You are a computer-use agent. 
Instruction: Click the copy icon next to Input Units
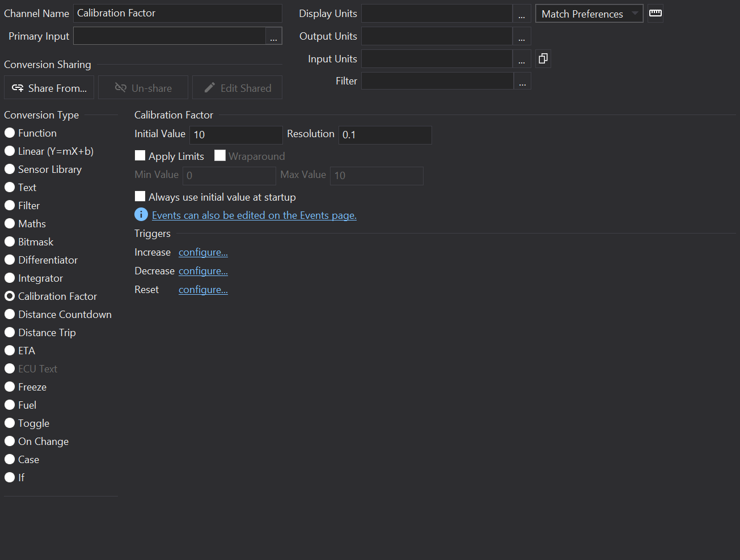543,58
